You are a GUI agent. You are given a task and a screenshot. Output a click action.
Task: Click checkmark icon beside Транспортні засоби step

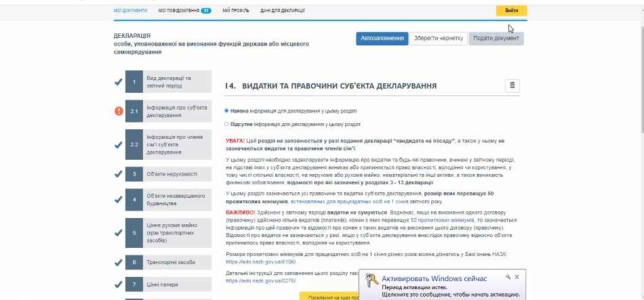pyautogui.click(x=119, y=261)
